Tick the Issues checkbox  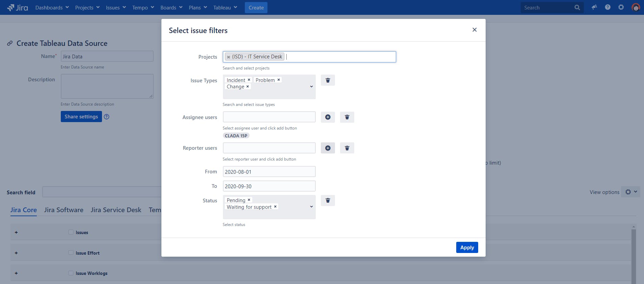point(71,232)
